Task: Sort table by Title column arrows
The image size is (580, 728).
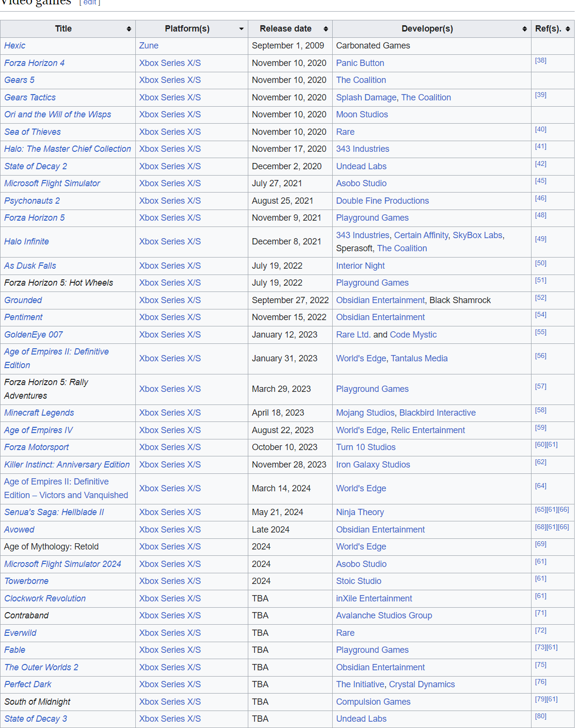Action: tap(129, 29)
